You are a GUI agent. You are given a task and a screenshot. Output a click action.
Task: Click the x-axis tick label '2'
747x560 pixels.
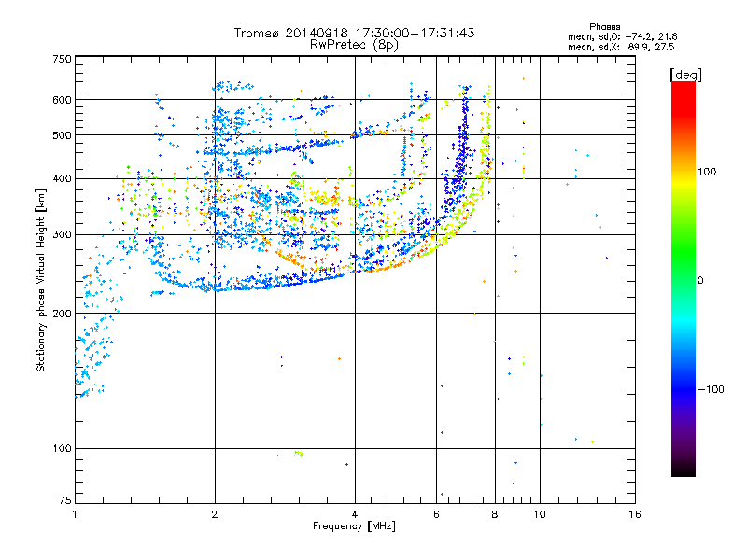point(215,514)
